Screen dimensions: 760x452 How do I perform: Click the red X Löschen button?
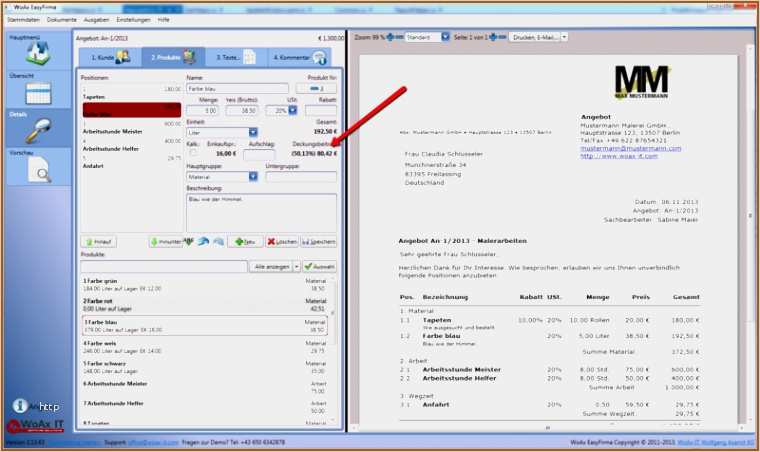coord(283,242)
